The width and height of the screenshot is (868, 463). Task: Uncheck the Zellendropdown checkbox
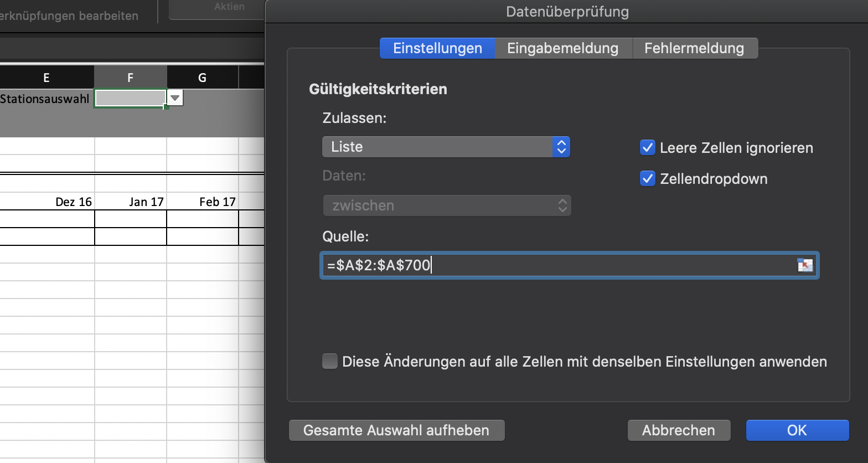647,178
